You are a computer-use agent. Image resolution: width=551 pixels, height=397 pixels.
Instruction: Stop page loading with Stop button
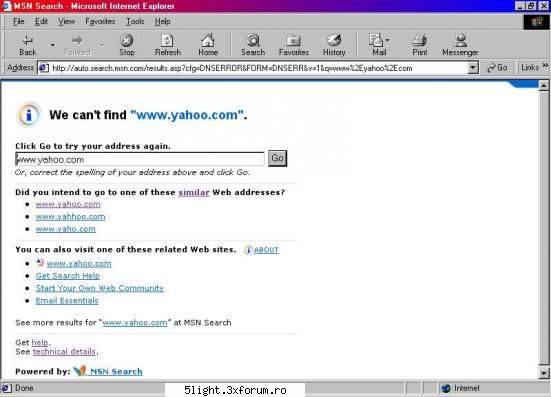point(127,45)
